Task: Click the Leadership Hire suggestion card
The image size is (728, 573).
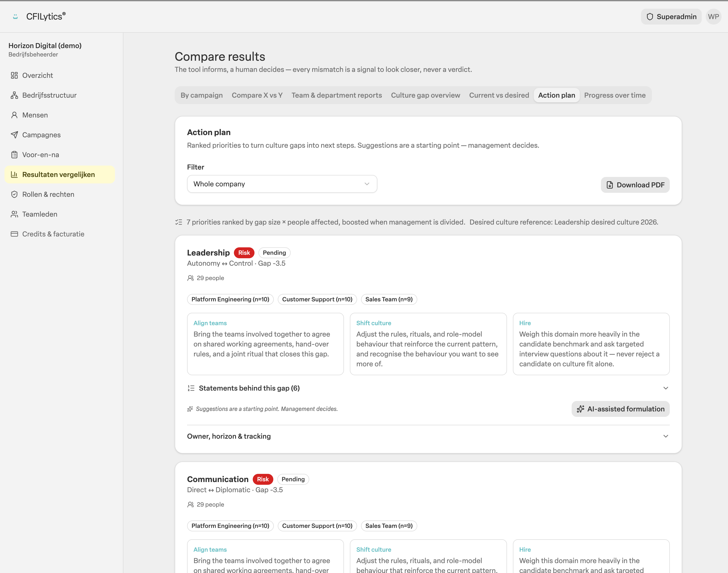Action: coord(591,344)
